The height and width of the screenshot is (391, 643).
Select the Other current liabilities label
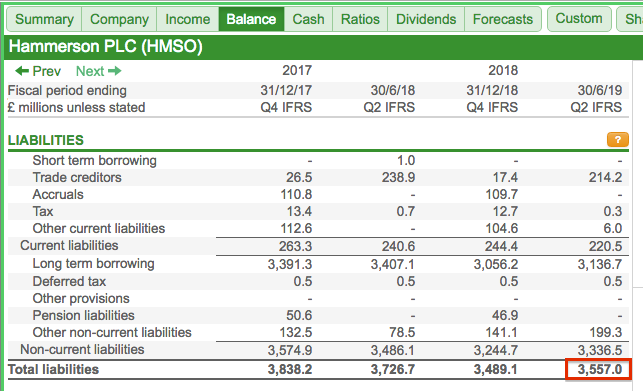(x=99, y=228)
